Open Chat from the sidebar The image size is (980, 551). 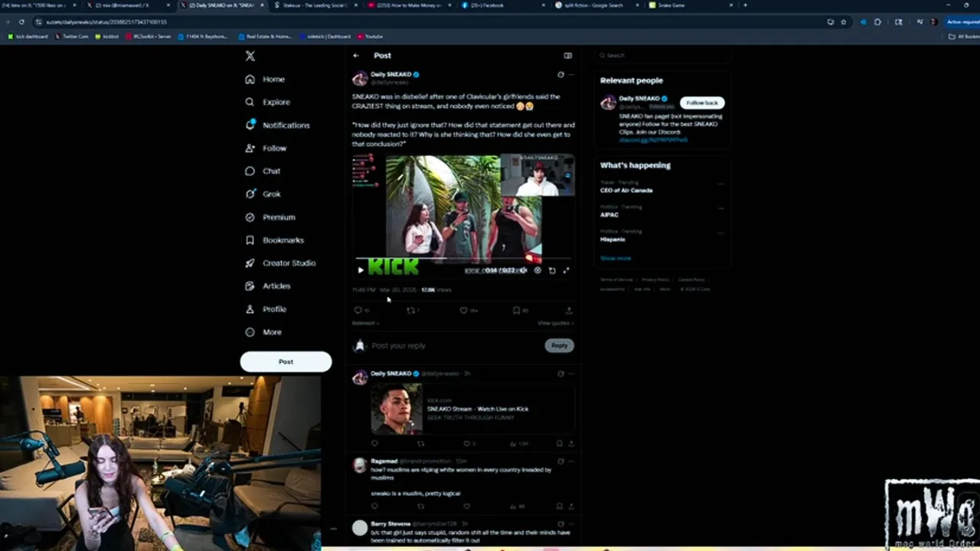click(x=263, y=171)
